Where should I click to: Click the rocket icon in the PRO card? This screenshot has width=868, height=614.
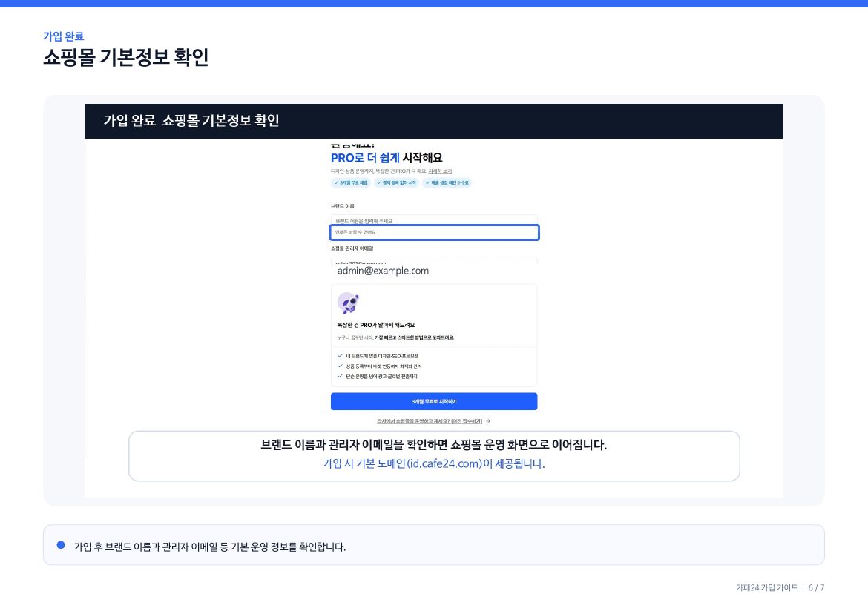(348, 303)
